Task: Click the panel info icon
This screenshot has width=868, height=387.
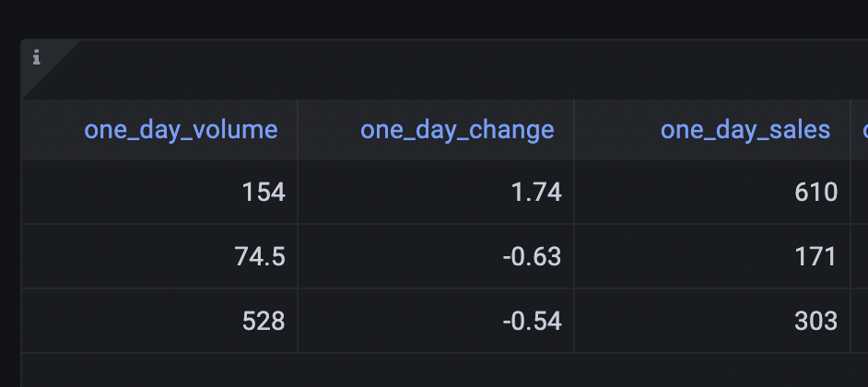Action: click(37, 57)
